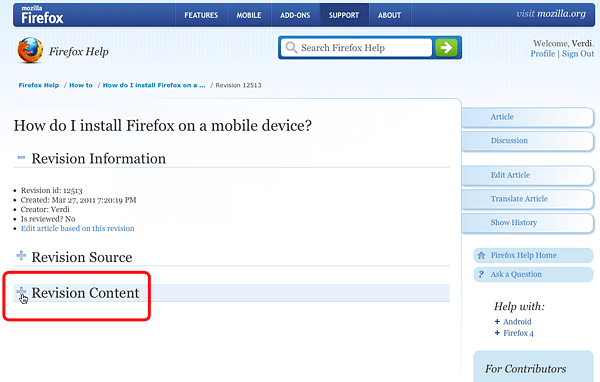Open the ADD-ONS navigation item

(x=295, y=15)
